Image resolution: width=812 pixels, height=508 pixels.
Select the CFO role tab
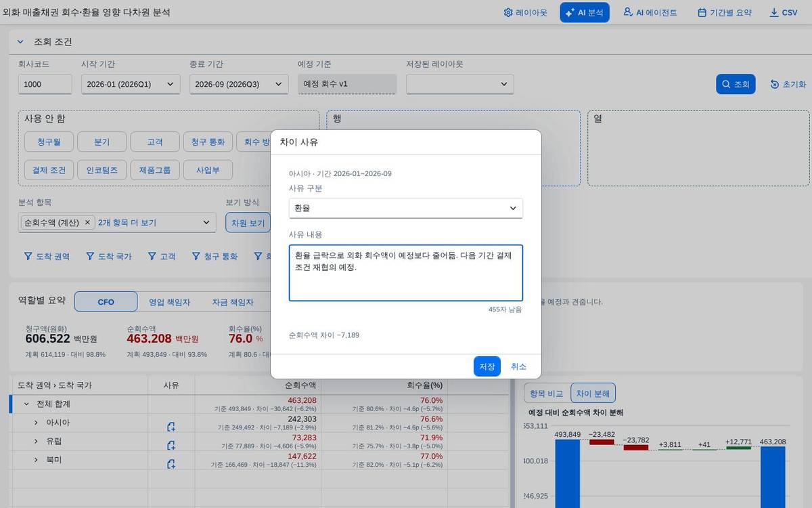pyautogui.click(x=106, y=301)
